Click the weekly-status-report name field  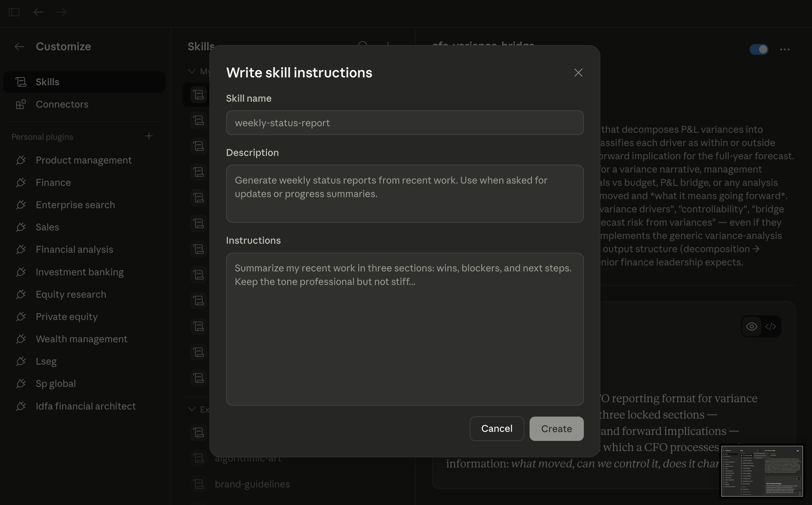coord(405,123)
